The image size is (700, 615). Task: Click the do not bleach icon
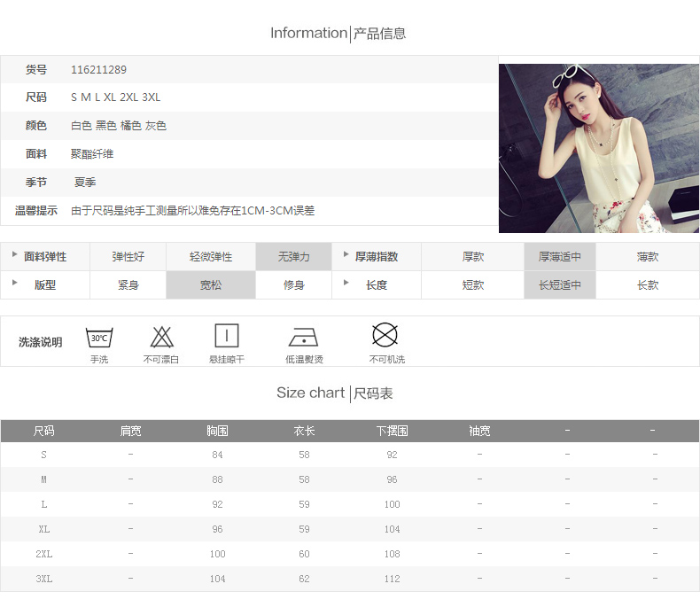tap(161, 337)
